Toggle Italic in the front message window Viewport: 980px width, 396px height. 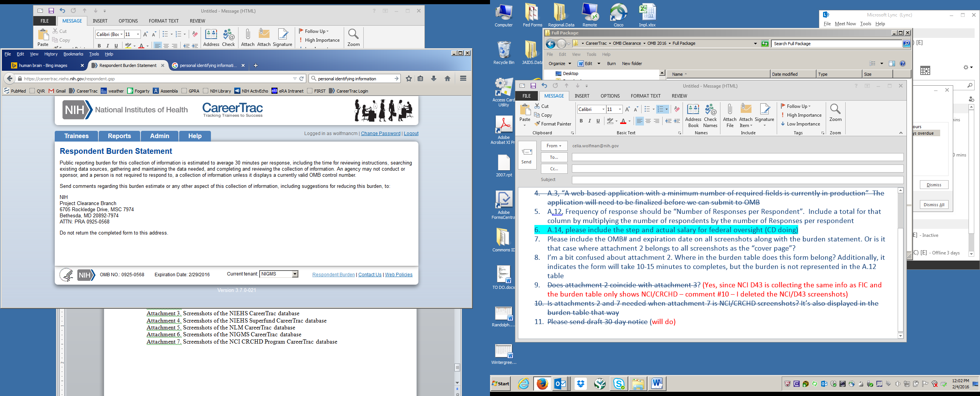(590, 121)
